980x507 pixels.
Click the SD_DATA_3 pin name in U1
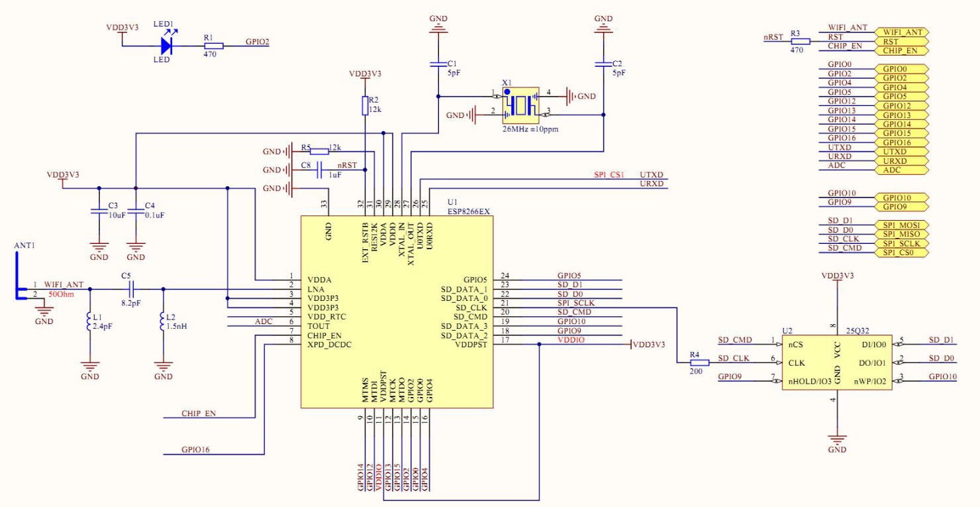coord(463,326)
